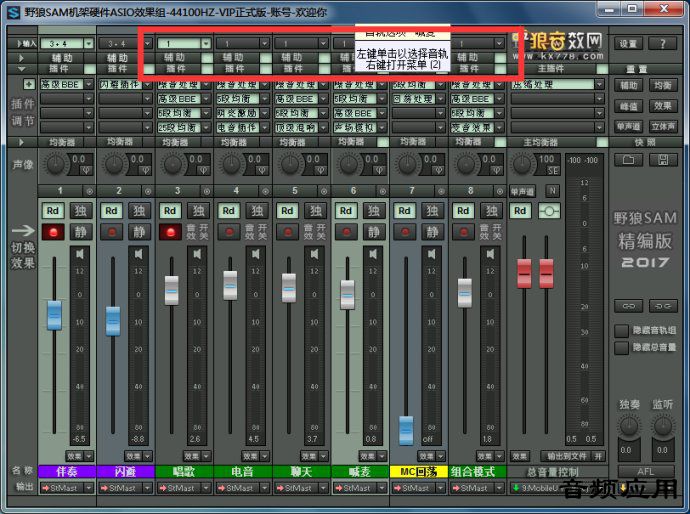The image size is (690, 514).
Task: Turn the pan knob on channel 1
Action: 55,164
